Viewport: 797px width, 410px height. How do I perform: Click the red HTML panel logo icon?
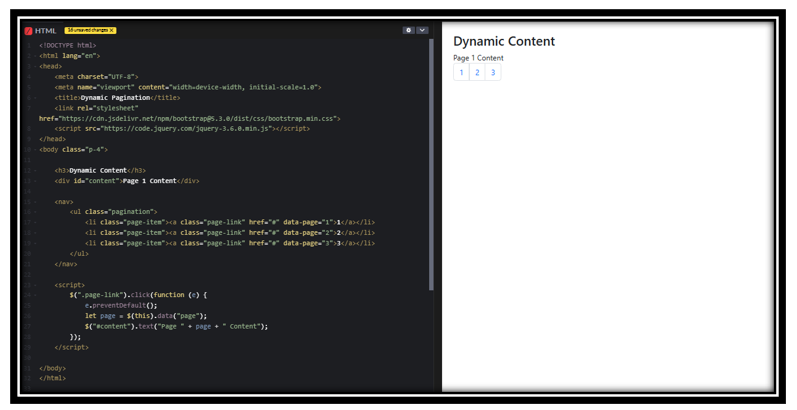[x=29, y=31]
